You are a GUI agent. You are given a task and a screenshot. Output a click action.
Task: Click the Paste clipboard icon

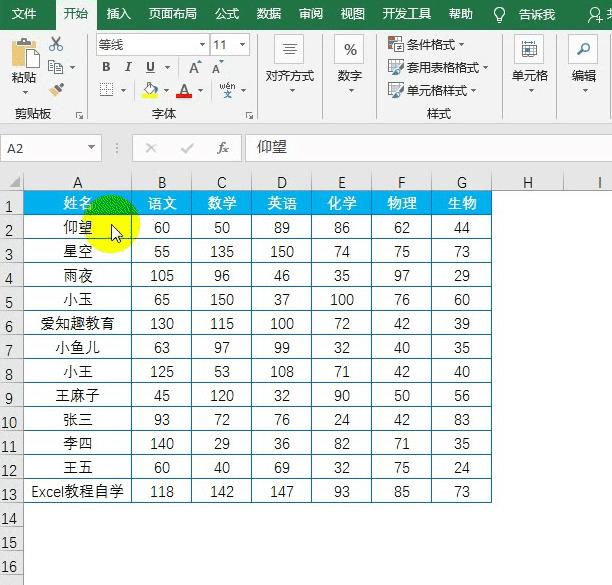tap(24, 55)
